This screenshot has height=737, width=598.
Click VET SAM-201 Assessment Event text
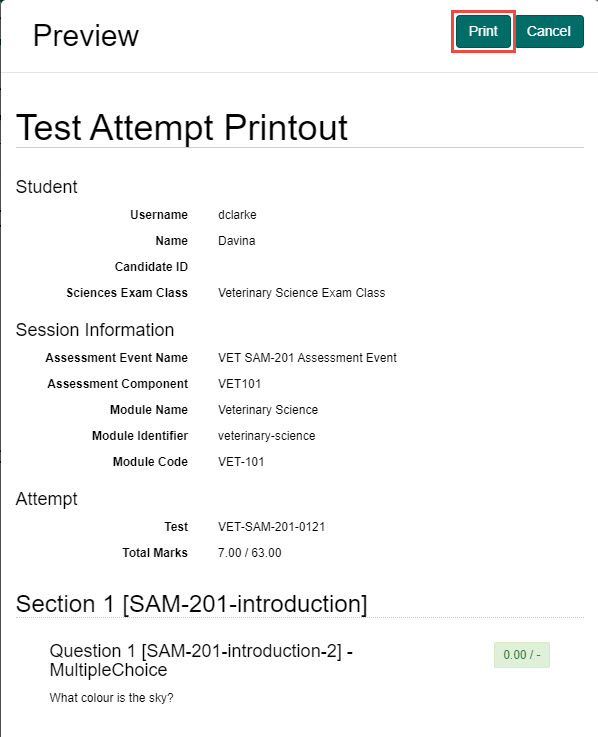(307, 358)
